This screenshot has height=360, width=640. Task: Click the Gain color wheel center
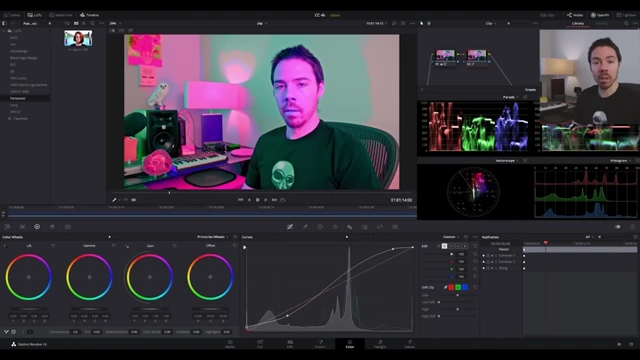pyautogui.click(x=150, y=277)
